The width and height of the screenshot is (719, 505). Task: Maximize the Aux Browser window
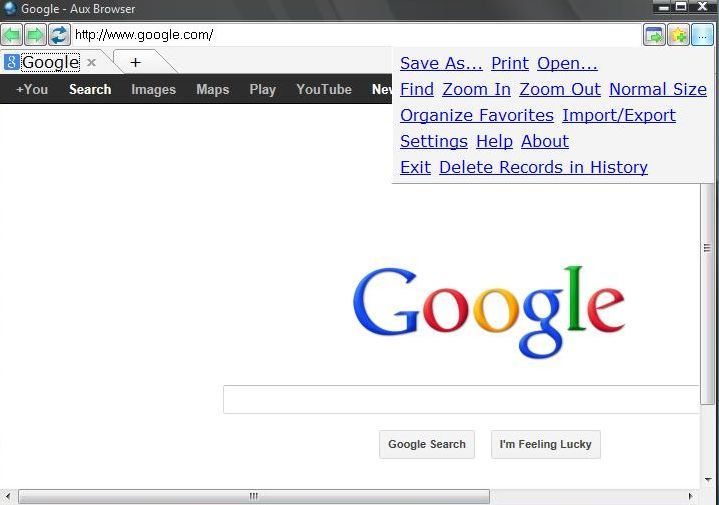coord(681,7)
